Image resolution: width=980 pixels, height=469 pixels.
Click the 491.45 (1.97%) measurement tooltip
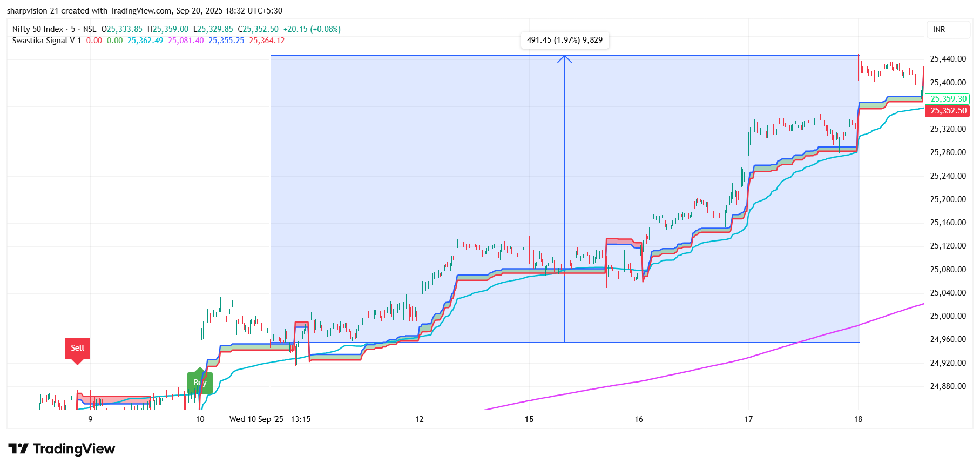pos(564,40)
